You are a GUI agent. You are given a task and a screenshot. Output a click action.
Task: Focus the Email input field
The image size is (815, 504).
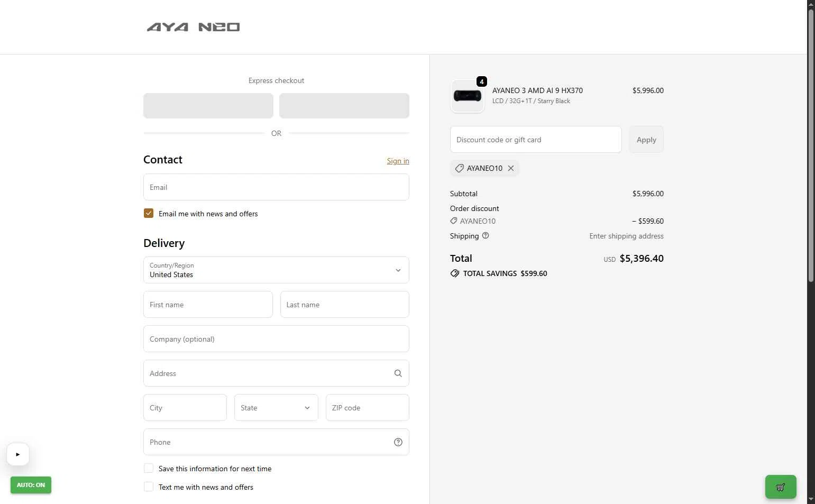click(x=276, y=187)
